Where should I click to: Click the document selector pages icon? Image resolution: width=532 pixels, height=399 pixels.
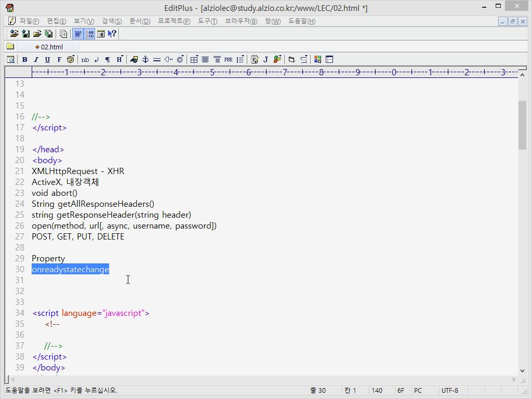(63, 34)
